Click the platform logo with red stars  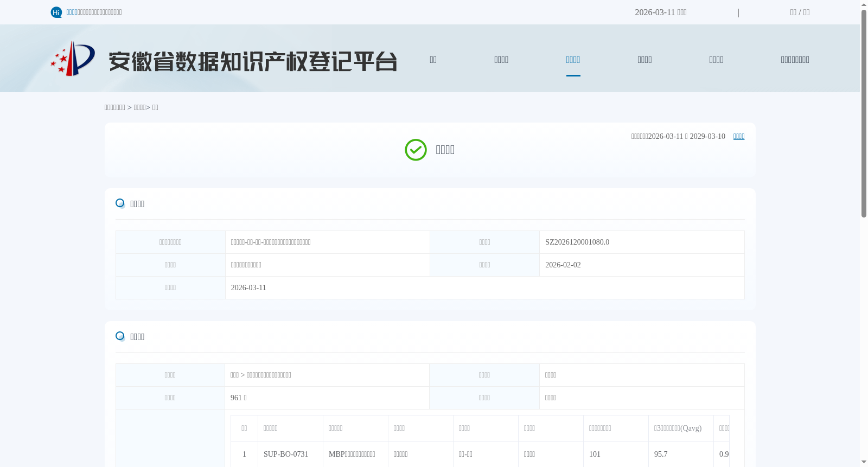pos(73,59)
